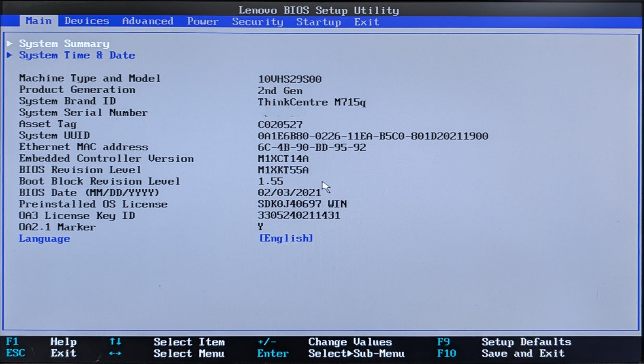The image size is (644, 364).
Task: Open System Time & Date sub-menu
Action: (x=77, y=55)
